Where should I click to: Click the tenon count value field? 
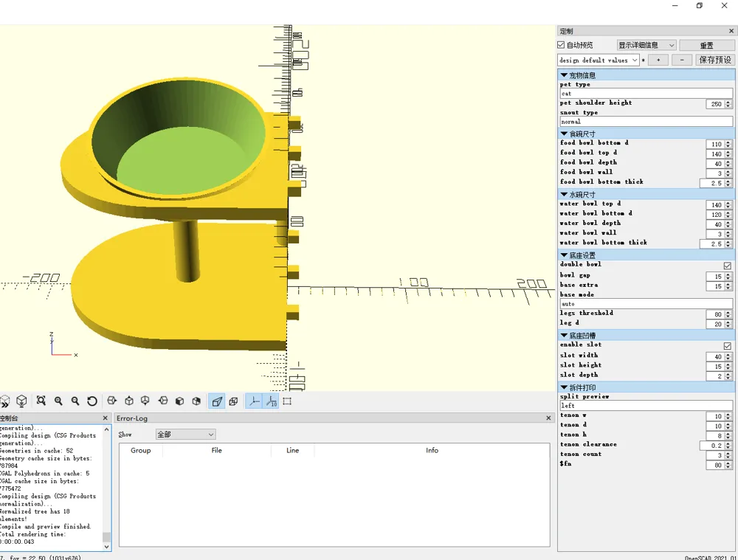click(715, 455)
